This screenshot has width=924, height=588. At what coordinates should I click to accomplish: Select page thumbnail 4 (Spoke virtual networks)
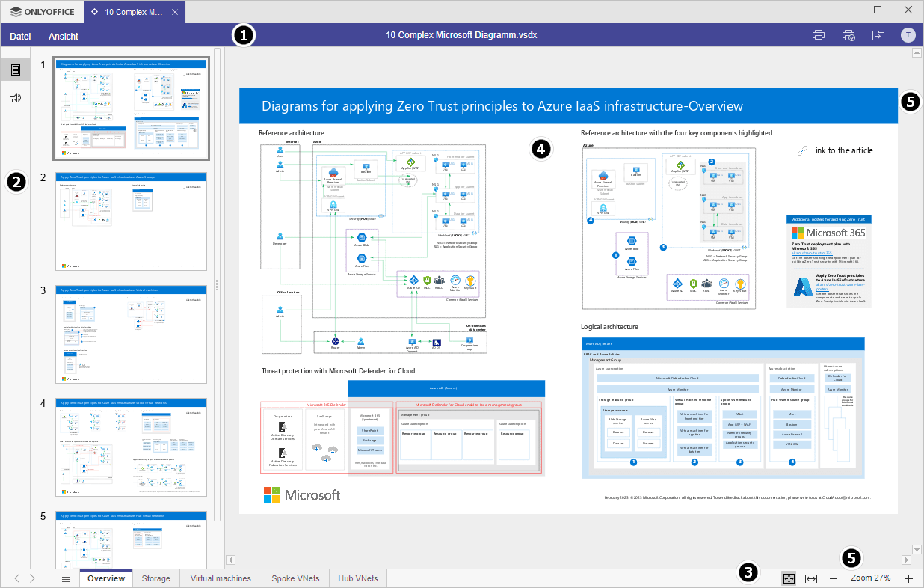[x=132, y=447]
